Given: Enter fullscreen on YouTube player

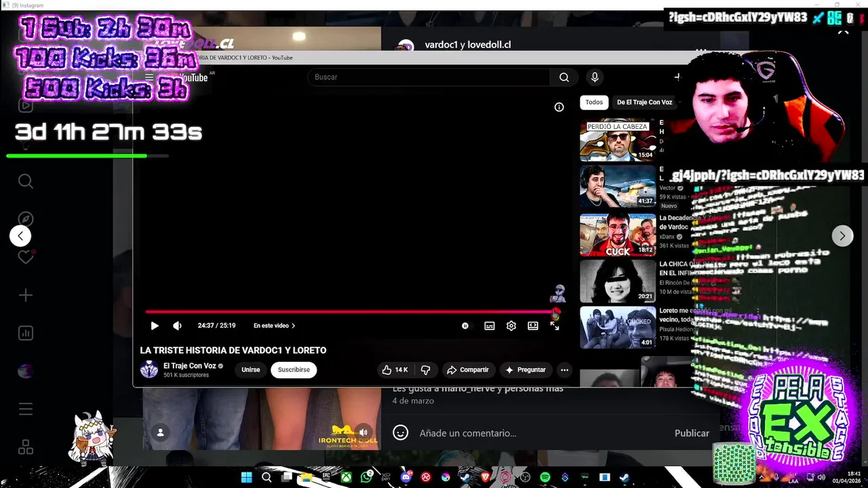Looking at the screenshot, I should [555, 326].
